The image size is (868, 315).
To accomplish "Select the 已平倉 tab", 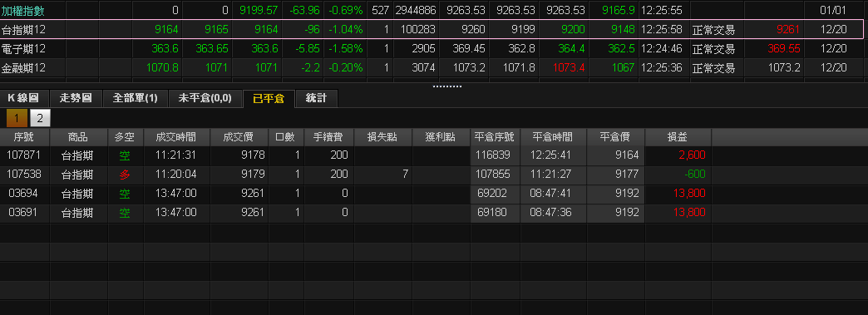I will (x=269, y=99).
